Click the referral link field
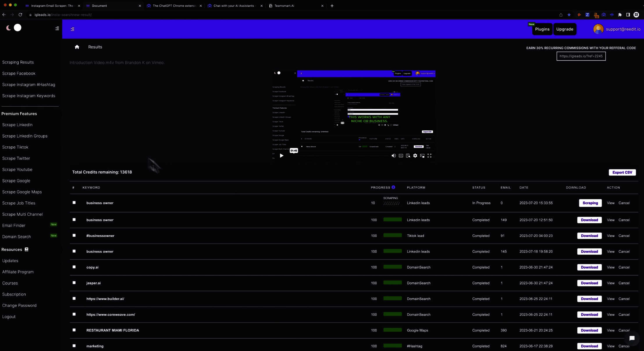The width and height of the screenshot is (644, 351). [x=581, y=56]
